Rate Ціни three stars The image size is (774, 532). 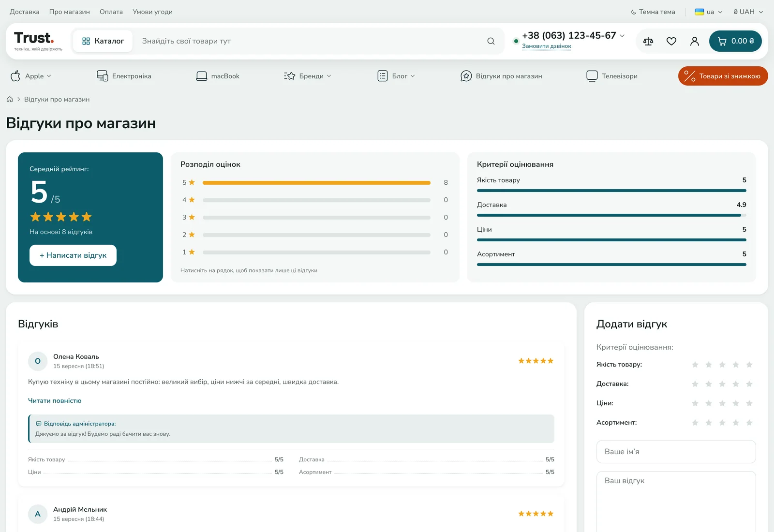(722, 403)
